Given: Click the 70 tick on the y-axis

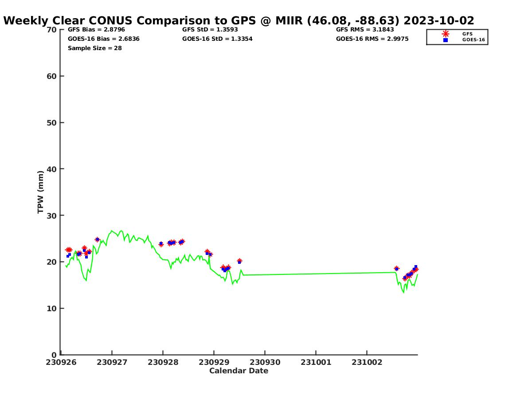Looking at the screenshot, I should pos(52,30).
